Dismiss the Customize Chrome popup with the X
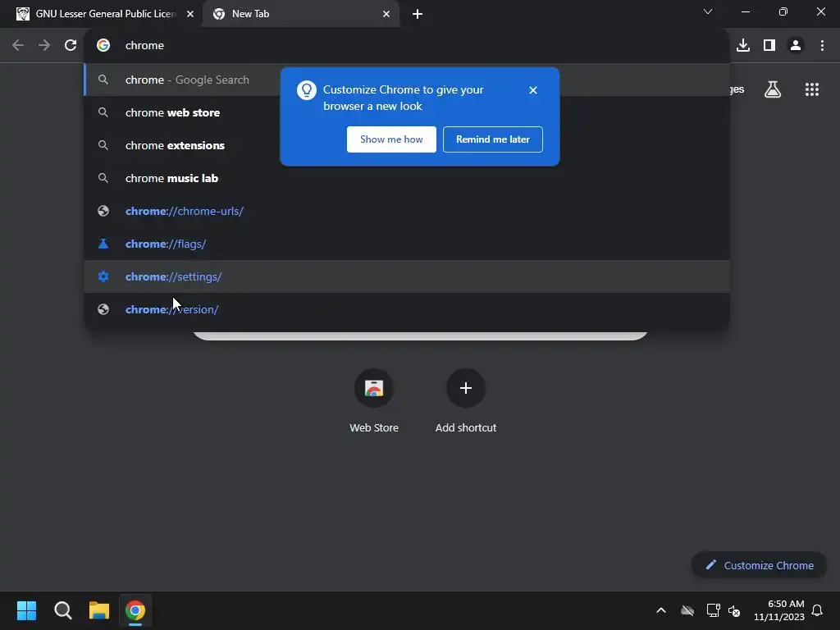 point(532,90)
